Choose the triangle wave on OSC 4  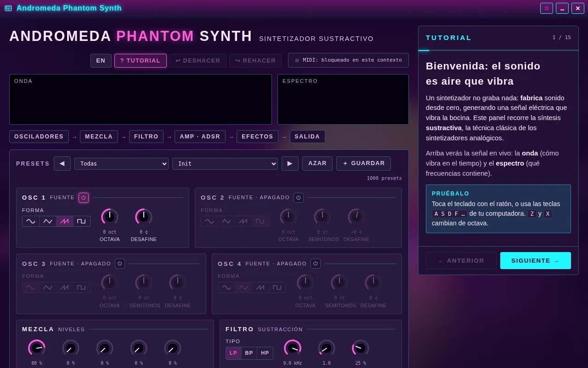pyautogui.click(x=243, y=287)
